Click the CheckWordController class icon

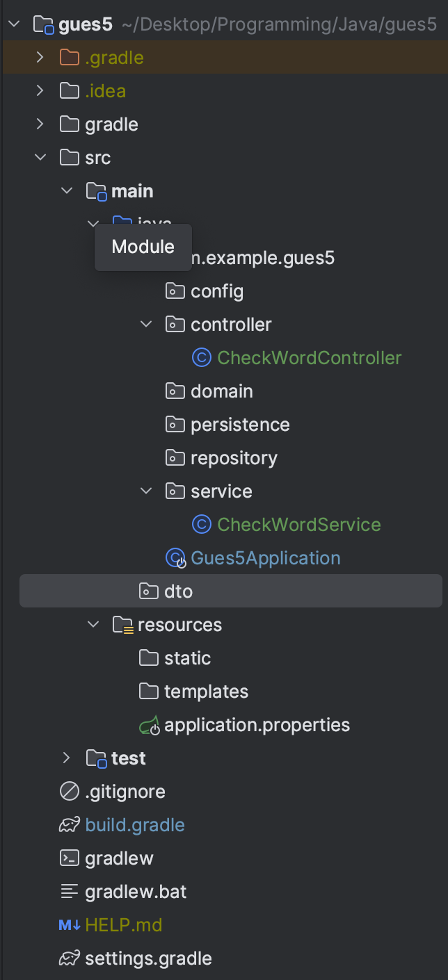[x=201, y=358]
